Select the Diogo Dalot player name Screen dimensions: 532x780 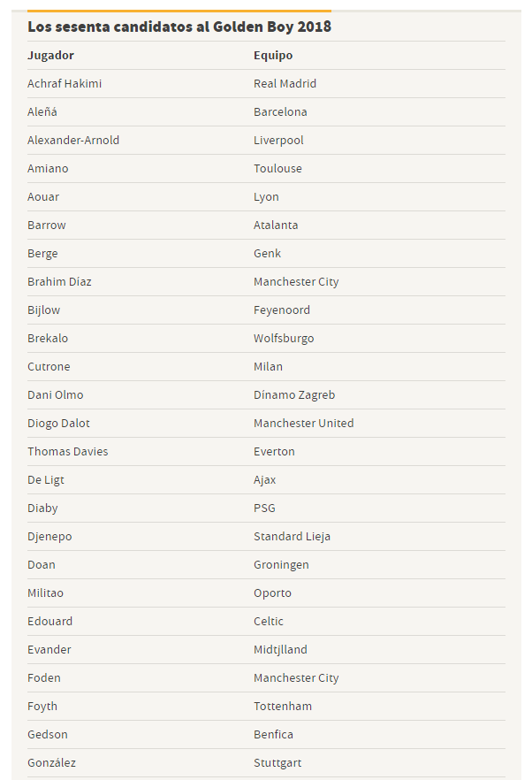coord(58,424)
